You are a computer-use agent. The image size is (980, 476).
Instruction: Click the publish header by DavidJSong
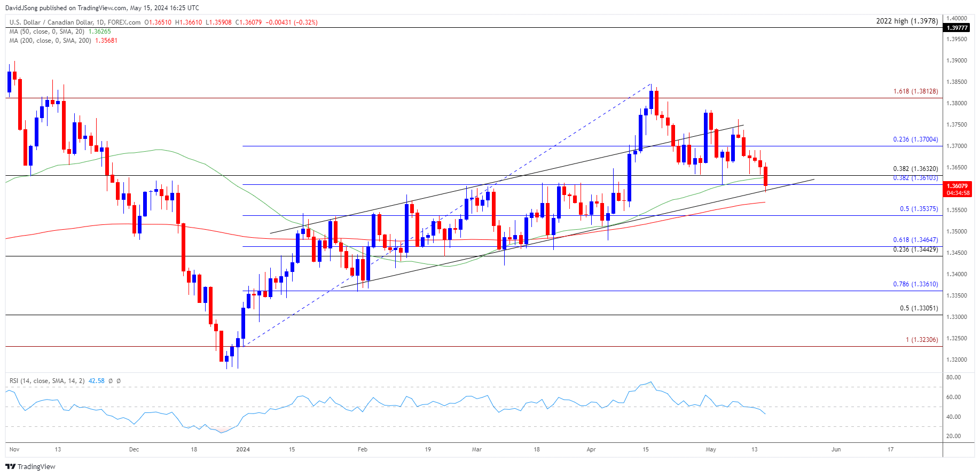102,8
